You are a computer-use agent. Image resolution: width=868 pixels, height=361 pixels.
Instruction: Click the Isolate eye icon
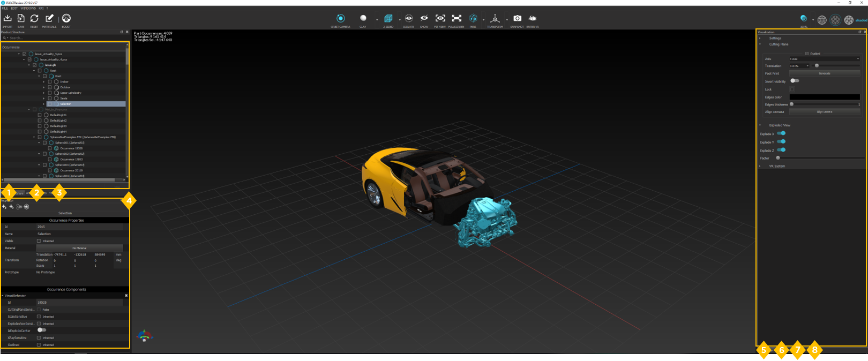coord(409,18)
